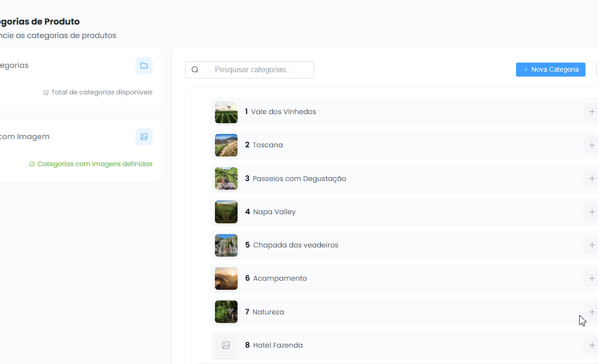Select the Toscana category thumbnail
Viewport: 598px width, 364px height.
tap(226, 145)
